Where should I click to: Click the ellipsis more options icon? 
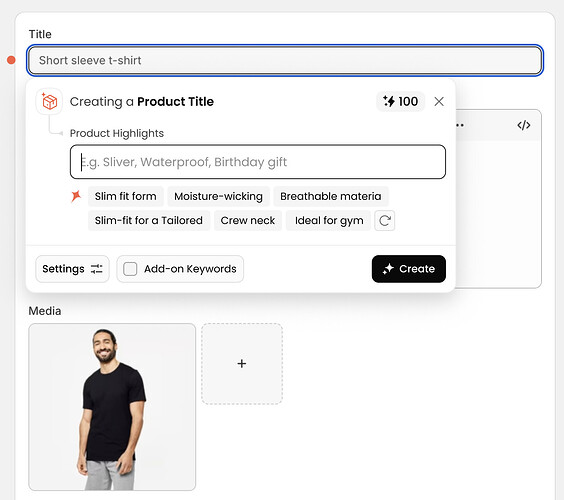(x=460, y=125)
